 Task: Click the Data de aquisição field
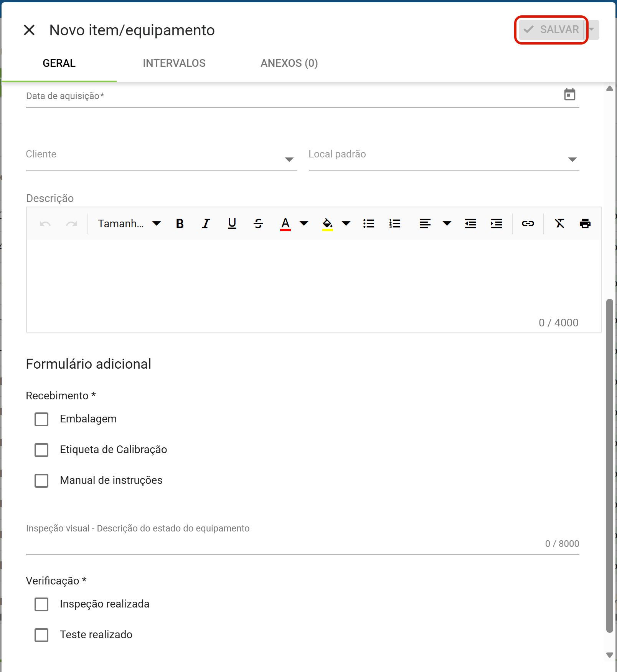click(x=303, y=96)
